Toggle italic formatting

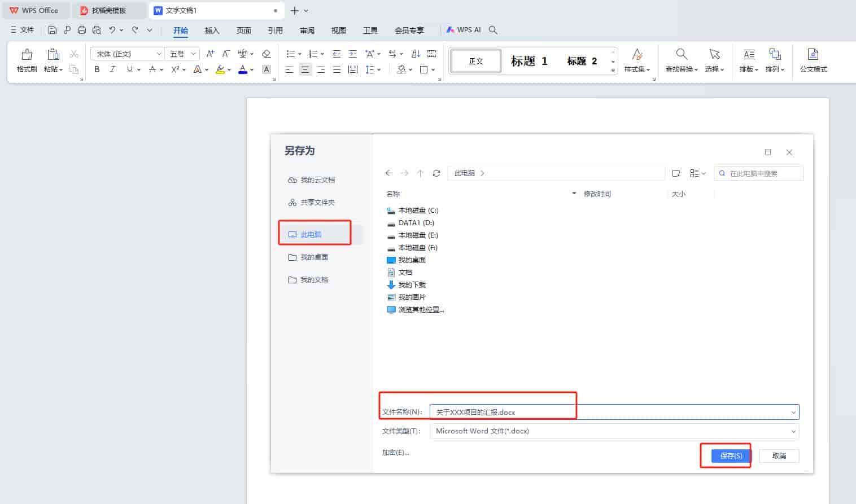point(112,69)
